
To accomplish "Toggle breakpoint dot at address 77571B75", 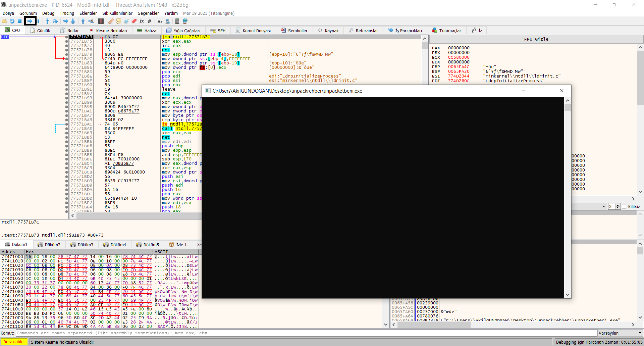I will pyautogui.click(x=66, y=41).
